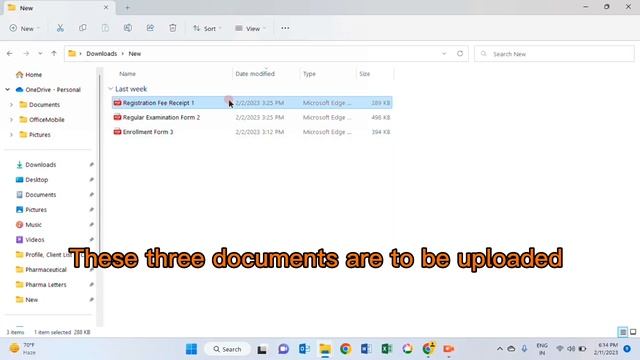This screenshot has width=640, height=360.
Task: Open the New dropdown menu
Action: [x=24, y=28]
